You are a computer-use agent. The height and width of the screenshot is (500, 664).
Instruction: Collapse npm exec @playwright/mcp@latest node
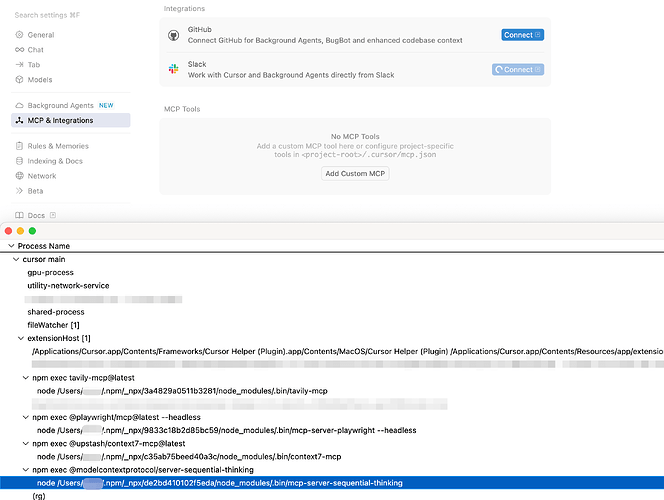(25, 417)
